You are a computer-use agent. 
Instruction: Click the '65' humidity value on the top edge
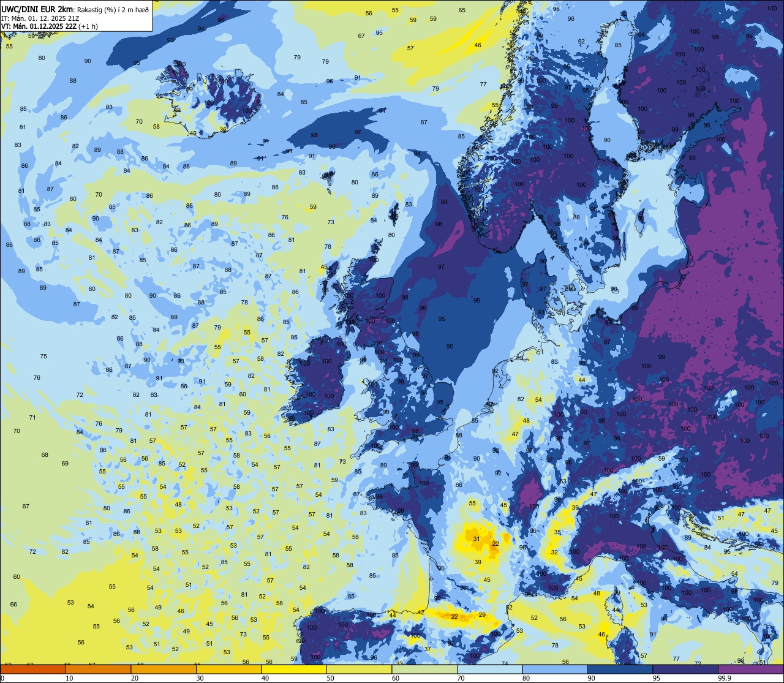[x=462, y=10]
